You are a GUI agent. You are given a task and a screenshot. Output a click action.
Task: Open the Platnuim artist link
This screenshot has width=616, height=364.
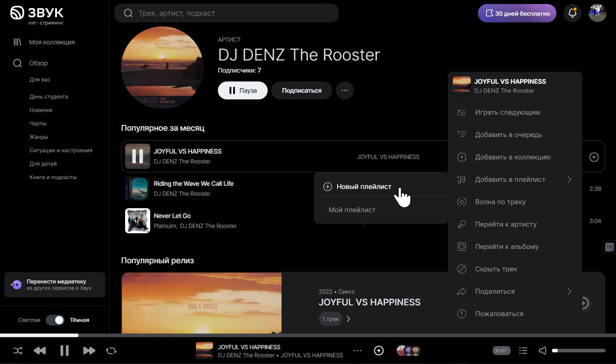165,226
